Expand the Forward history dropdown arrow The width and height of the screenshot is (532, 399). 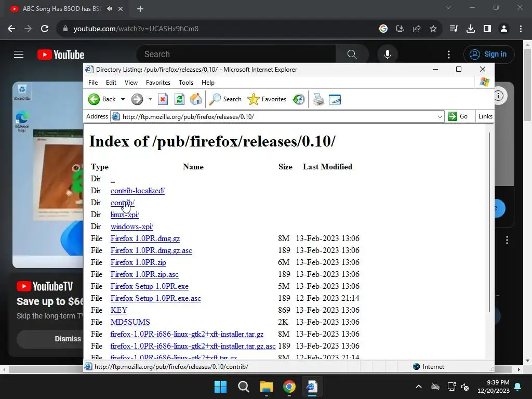[150, 99]
